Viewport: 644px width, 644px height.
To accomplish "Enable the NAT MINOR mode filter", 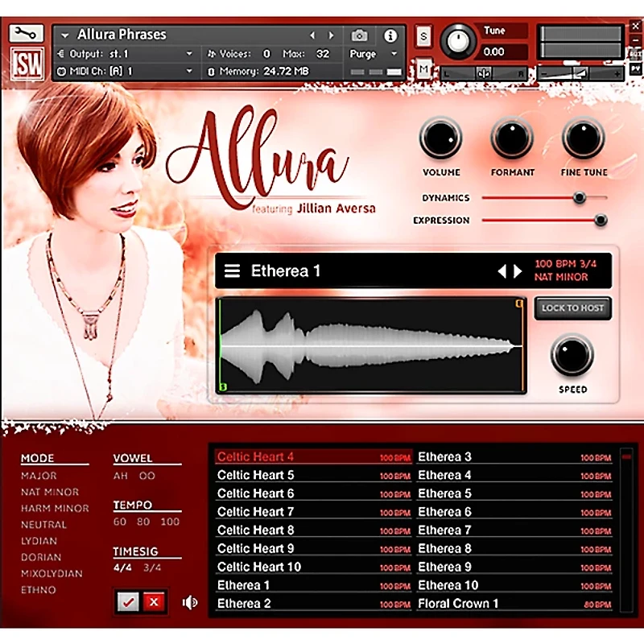I will (x=50, y=492).
